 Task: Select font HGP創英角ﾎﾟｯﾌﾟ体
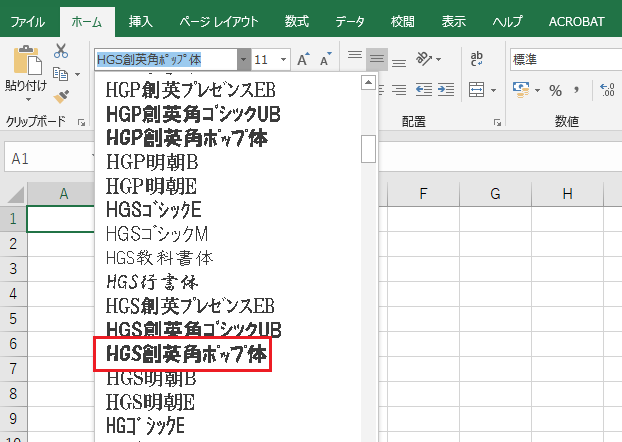point(187,138)
